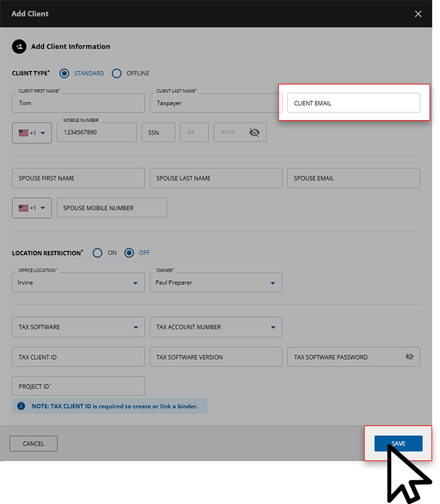Focus the Client Last Name field

(x=216, y=103)
